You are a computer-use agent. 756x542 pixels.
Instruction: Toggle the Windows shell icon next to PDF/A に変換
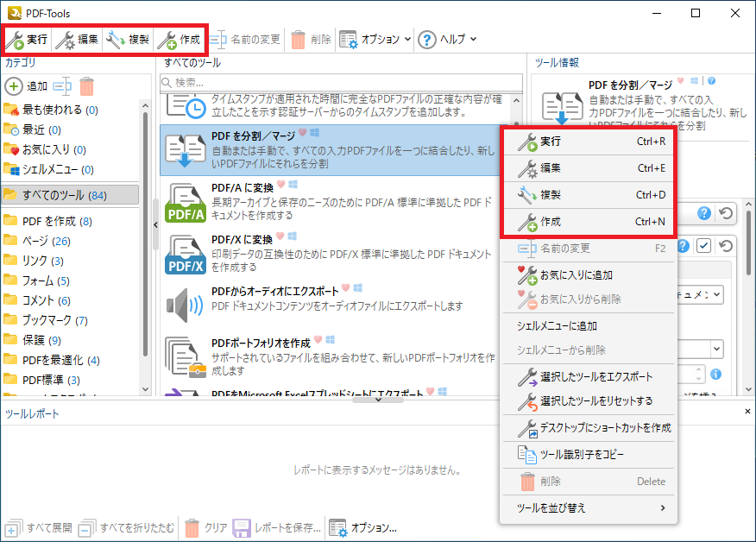coord(293,184)
